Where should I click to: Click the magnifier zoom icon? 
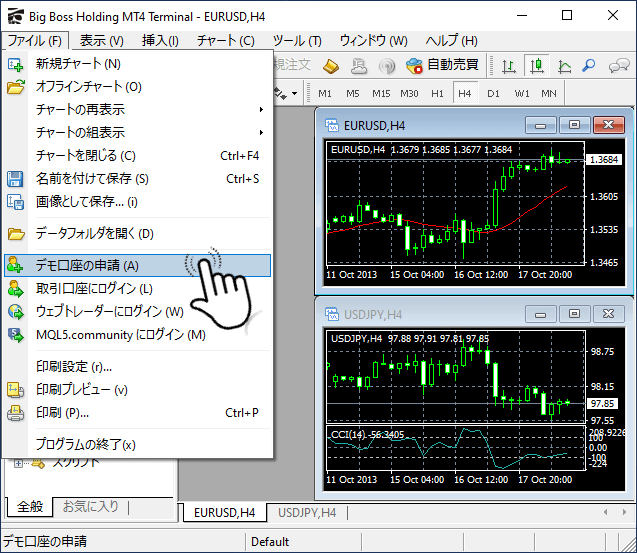pos(588,65)
